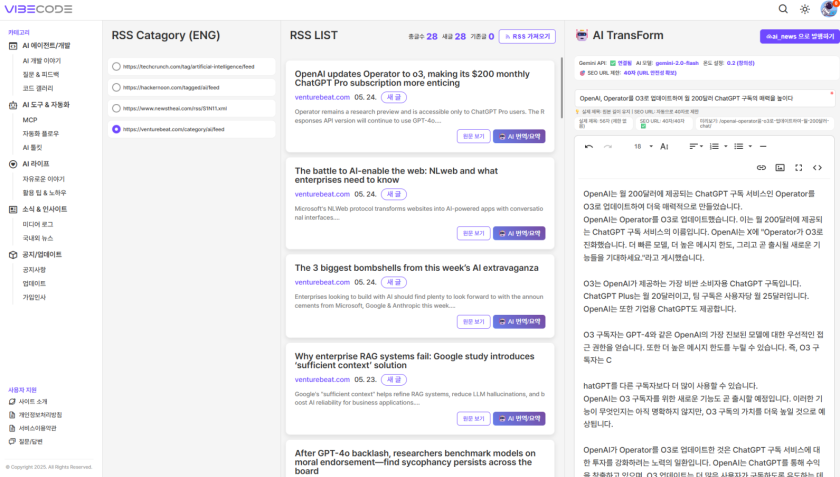Open AI 툴킷 in the sidebar
Image resolution: width=840 pixels, height=477 pixels.
[x=32, y=147]
